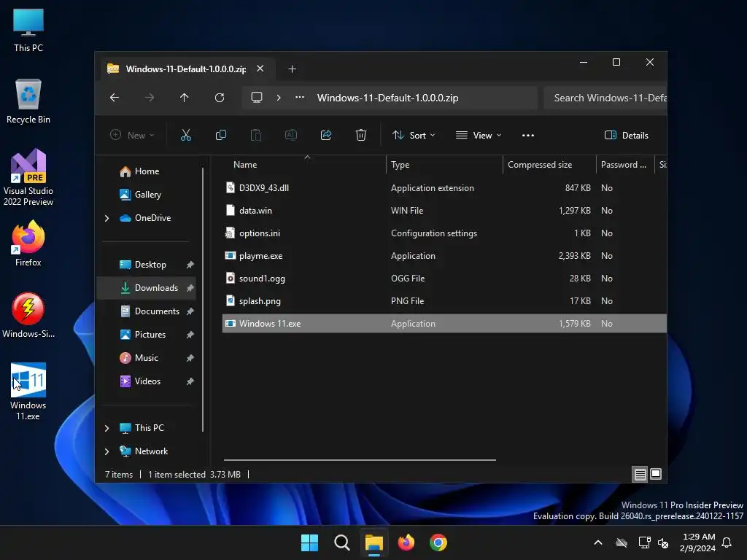
Task: Click the address bar path text
Action: click(388, 98)
